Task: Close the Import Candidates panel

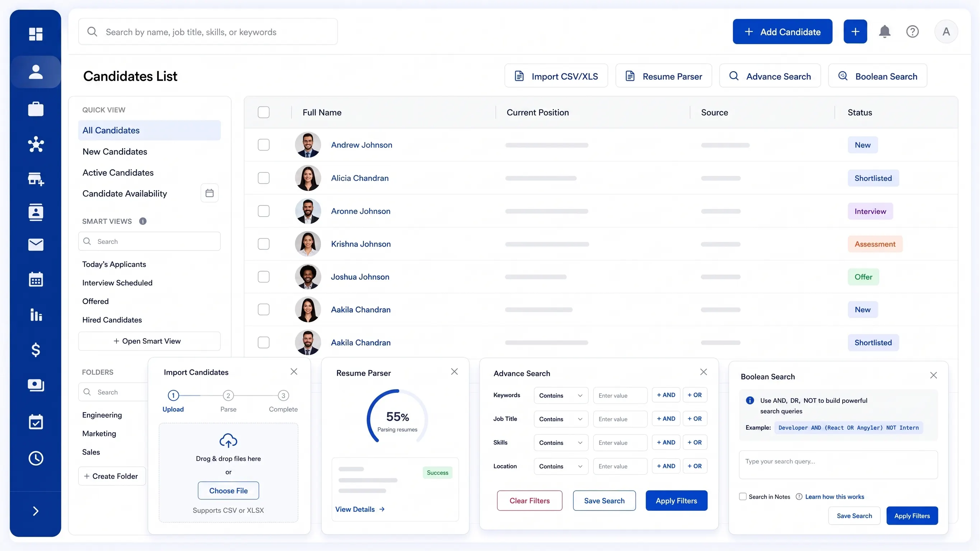Action: (294, 372)
